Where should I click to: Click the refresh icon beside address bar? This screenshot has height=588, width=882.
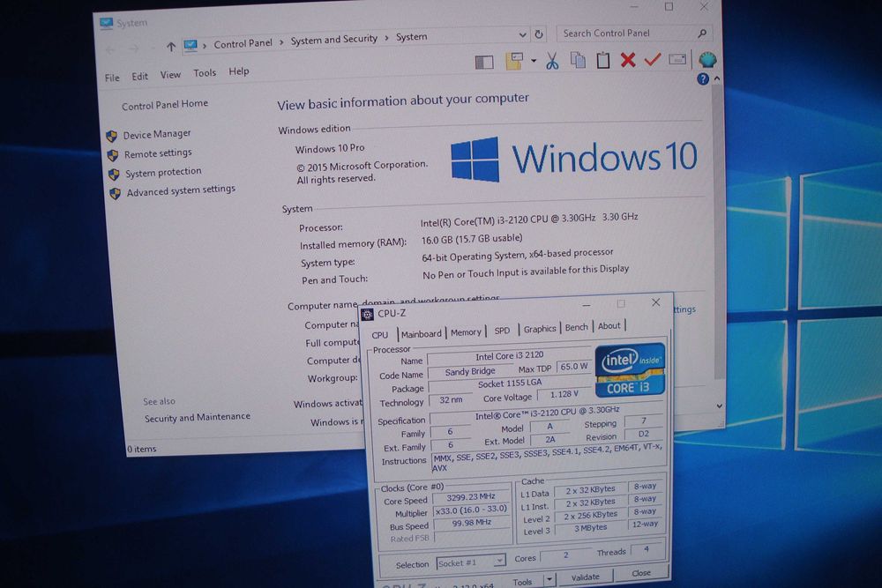[x=539, y=34]
